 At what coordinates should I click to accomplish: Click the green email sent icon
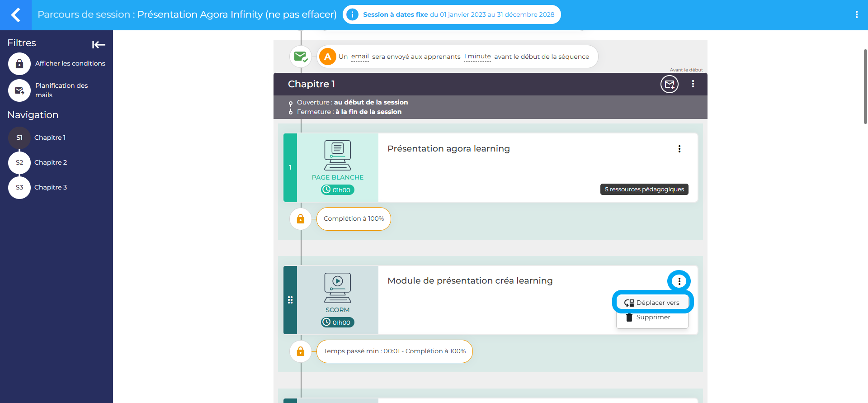300,57
